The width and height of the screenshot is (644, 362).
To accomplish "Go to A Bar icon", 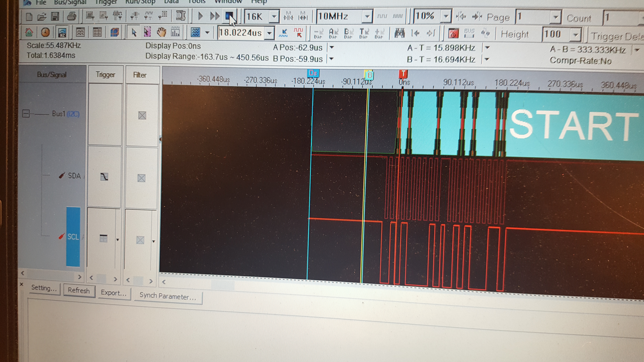I will pos(334,33).
